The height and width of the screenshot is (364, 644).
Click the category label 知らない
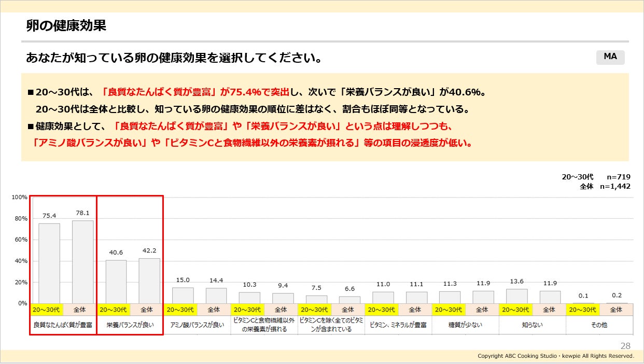coord(532,325)
